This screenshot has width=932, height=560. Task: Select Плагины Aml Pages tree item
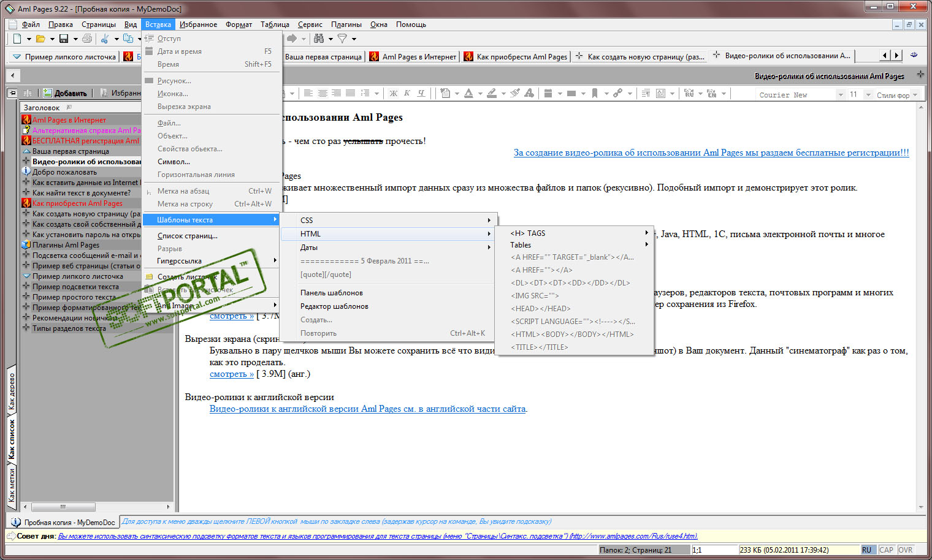[66, 245]
